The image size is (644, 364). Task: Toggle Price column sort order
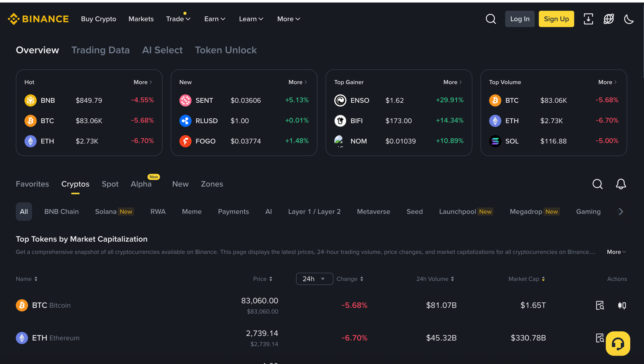[270, 279]
